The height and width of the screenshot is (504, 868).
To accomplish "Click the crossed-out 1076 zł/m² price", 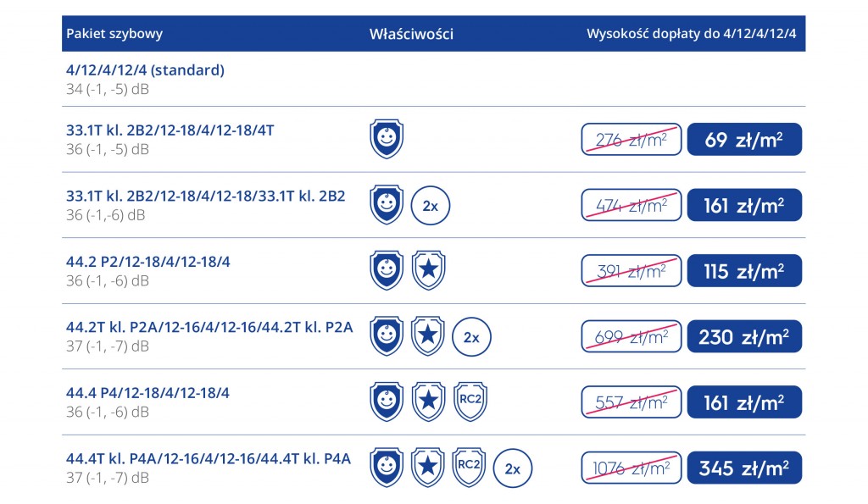I will pos(631,468).
